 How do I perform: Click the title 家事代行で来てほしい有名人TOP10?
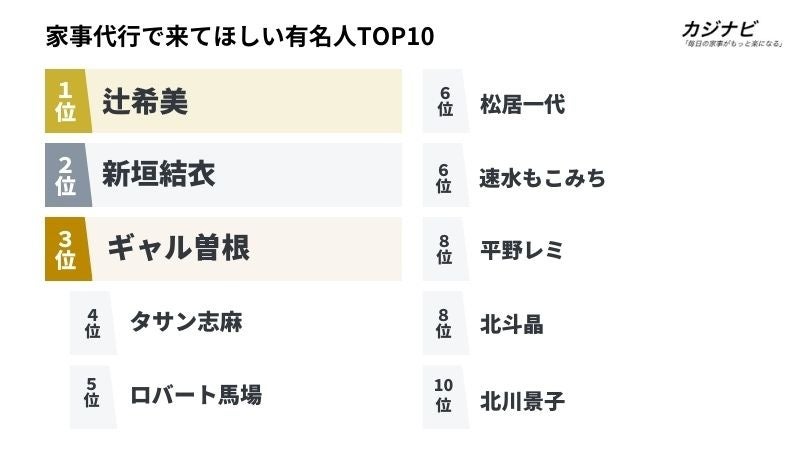coord(240,36)
